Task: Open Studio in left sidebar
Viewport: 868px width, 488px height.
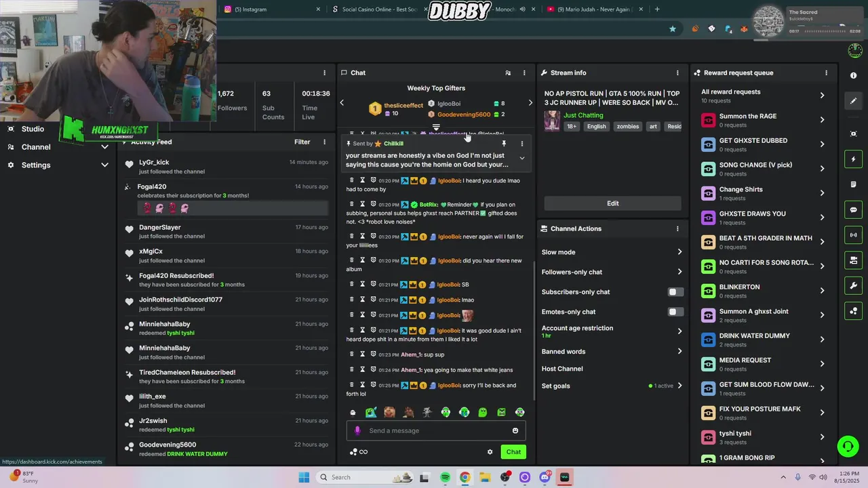Action: tap(33, 129)
